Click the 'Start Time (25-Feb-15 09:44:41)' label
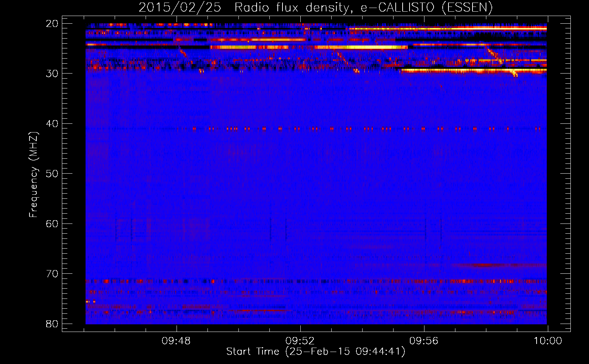 pos(316,352)
